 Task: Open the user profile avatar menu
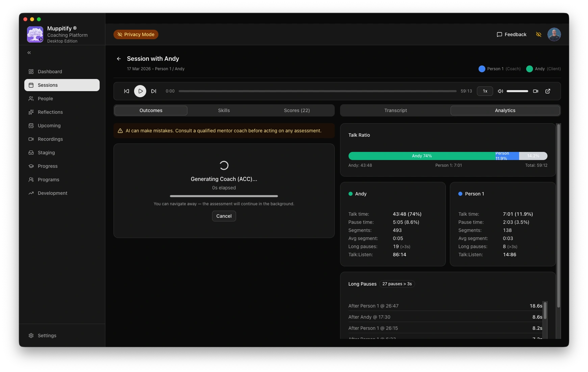click(554, 34)
